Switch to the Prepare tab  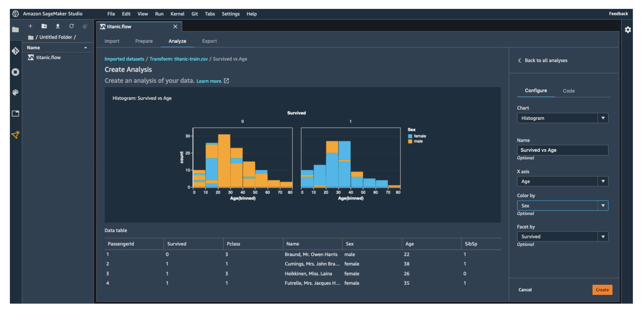click(144, 41)
